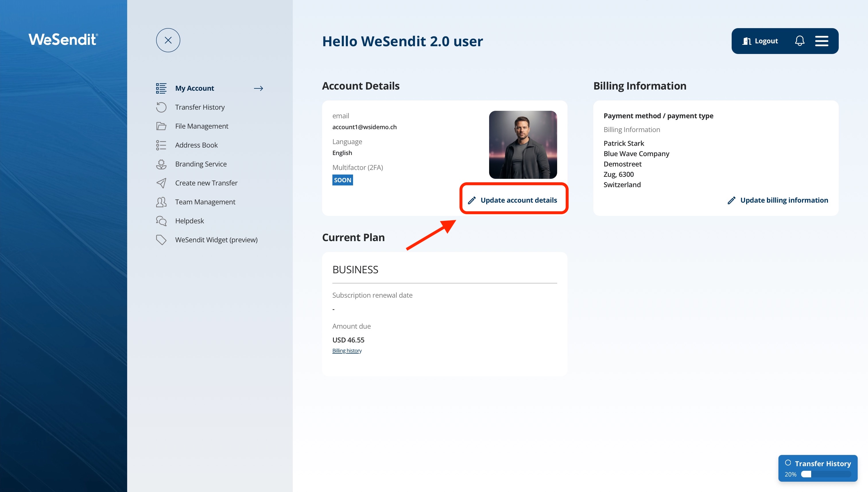Screen dimensions: 868x492
Task: Click the Create new Transfer paper plane icon
Action: coord(161,183)
